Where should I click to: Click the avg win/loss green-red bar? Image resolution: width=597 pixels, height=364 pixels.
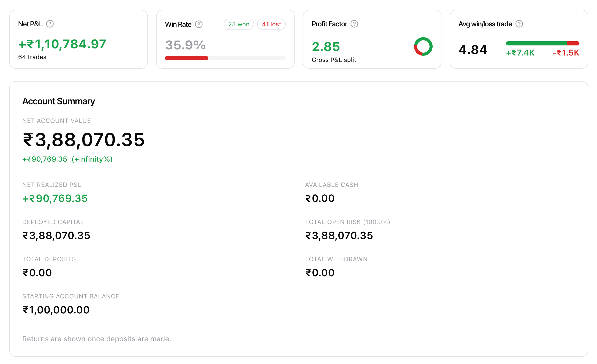coord(543,43)
